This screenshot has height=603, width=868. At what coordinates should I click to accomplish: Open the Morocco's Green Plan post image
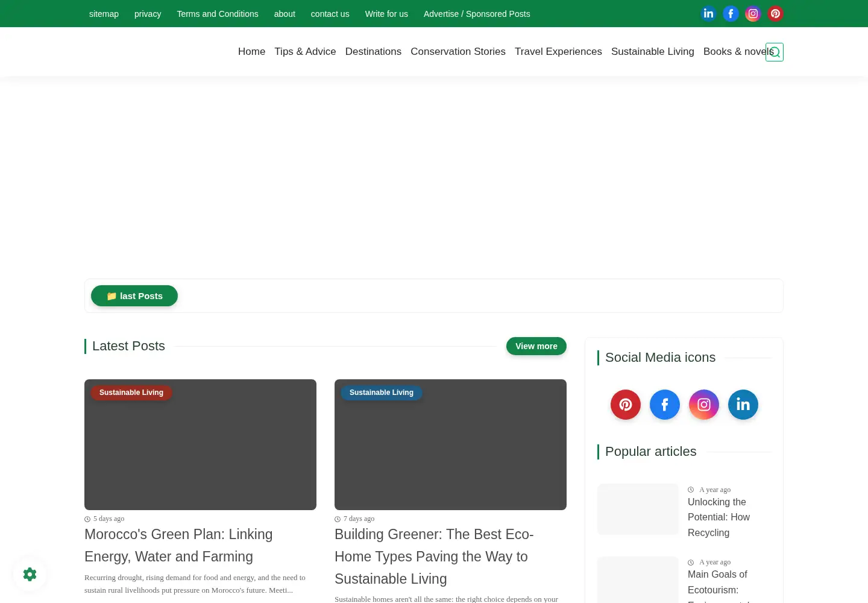pyautogui.click(x=200, y=444)
